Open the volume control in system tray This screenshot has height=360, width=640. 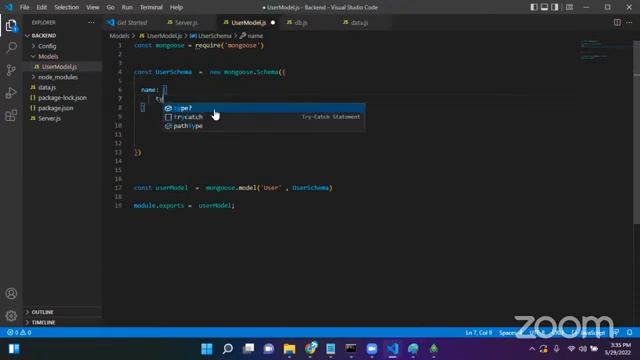582,349
